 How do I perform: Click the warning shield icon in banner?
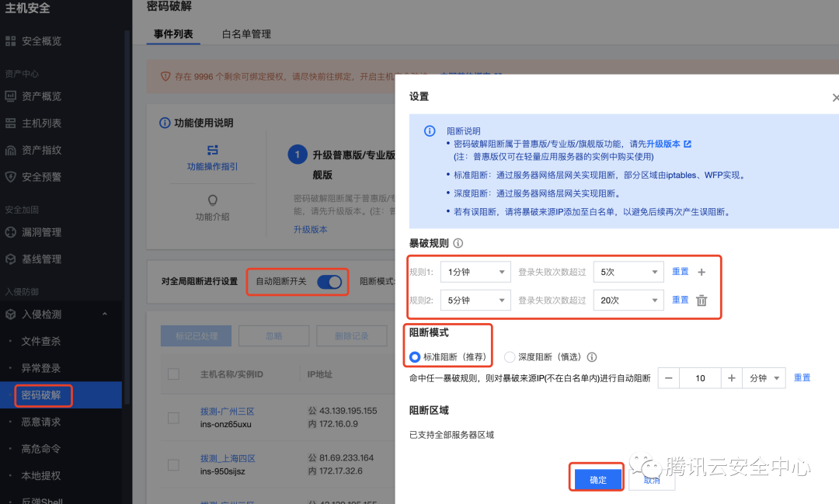pyautogui.click(x=166, y=77)
